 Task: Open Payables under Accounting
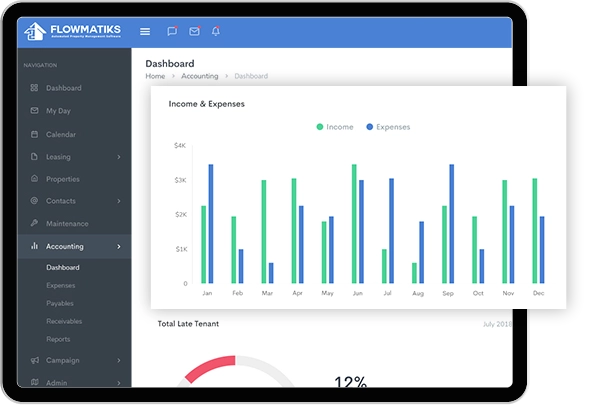click(60, 303)
